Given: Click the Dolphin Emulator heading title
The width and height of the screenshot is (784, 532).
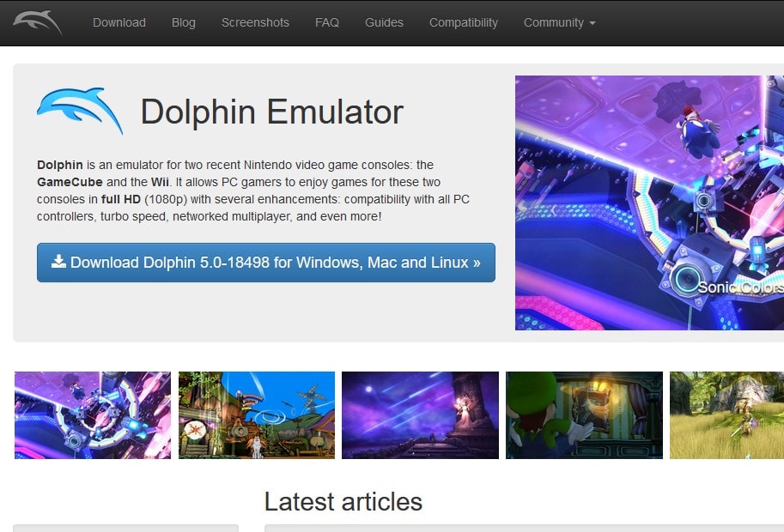Looking at the screenshot, I should pyautogui.click(x=271, y=112).
